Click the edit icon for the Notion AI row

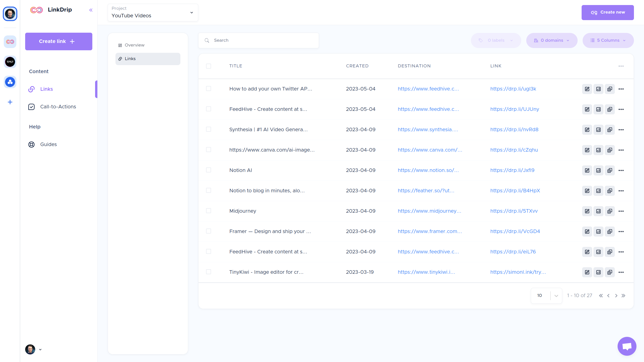click(x=587, y=170)
